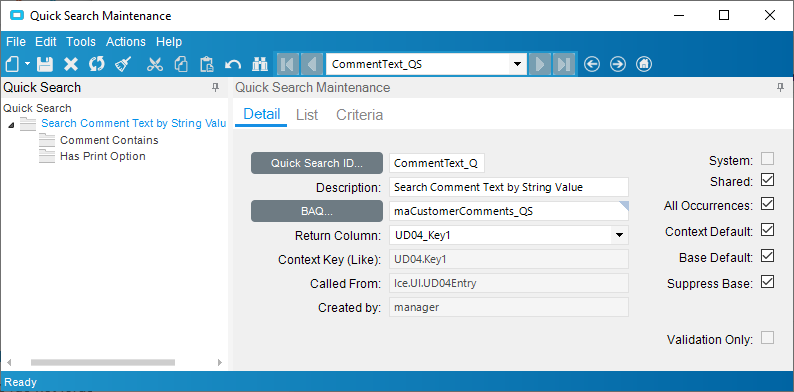
Task: Uncheck the Suppress Base checkbox
Action: [768, 282]
